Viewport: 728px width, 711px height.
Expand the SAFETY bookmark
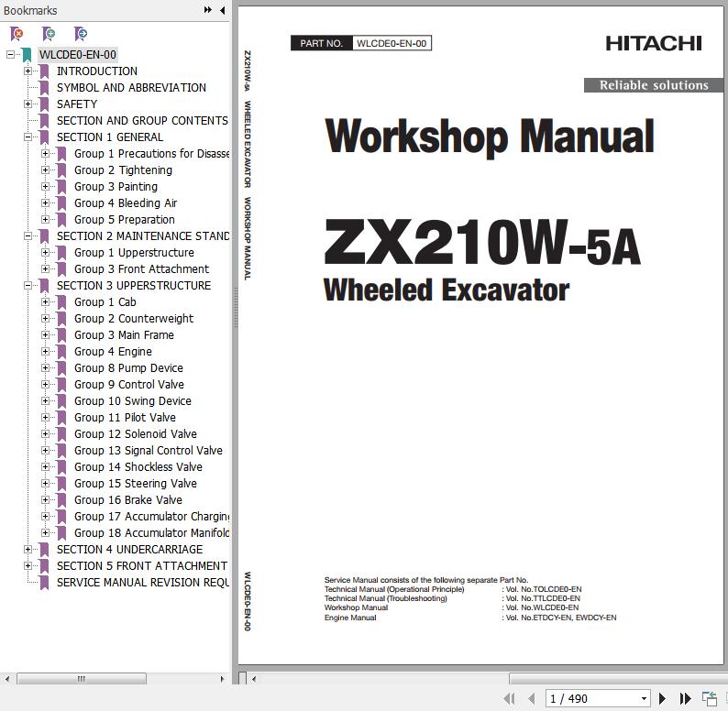click(x=28, y=104)
